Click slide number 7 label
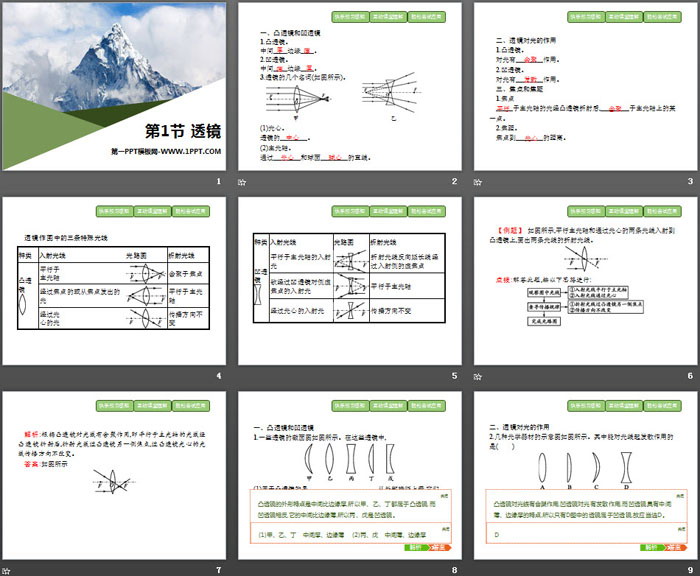This screenshot has height=576, width=700. pyautogui.click(x=219, y=570)
